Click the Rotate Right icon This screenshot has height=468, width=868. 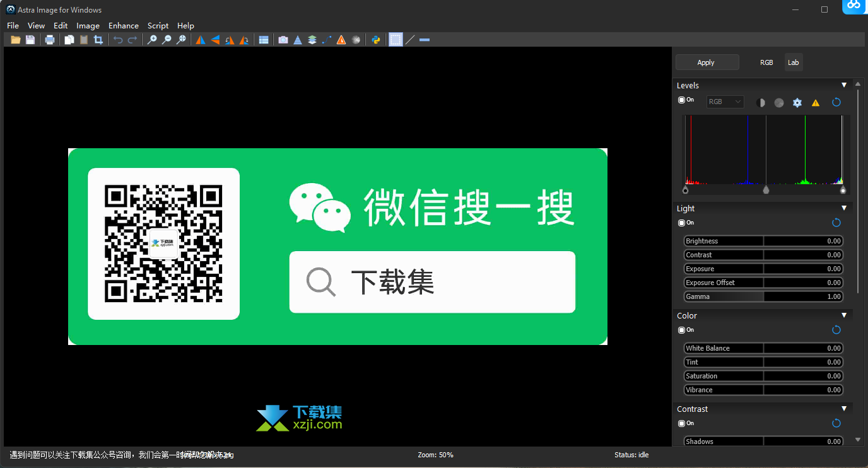[244, 40]
